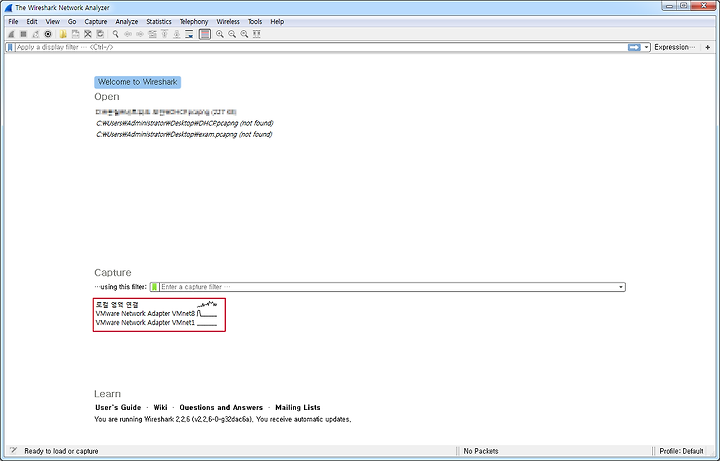Open recent file DHCP.pcapng marked not found

(185, 123)
